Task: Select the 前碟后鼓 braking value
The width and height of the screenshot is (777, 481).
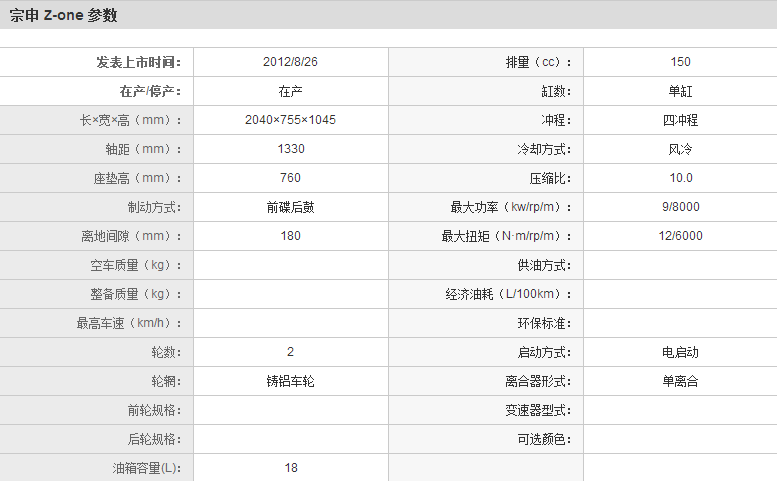Action: tap(290, 207)
